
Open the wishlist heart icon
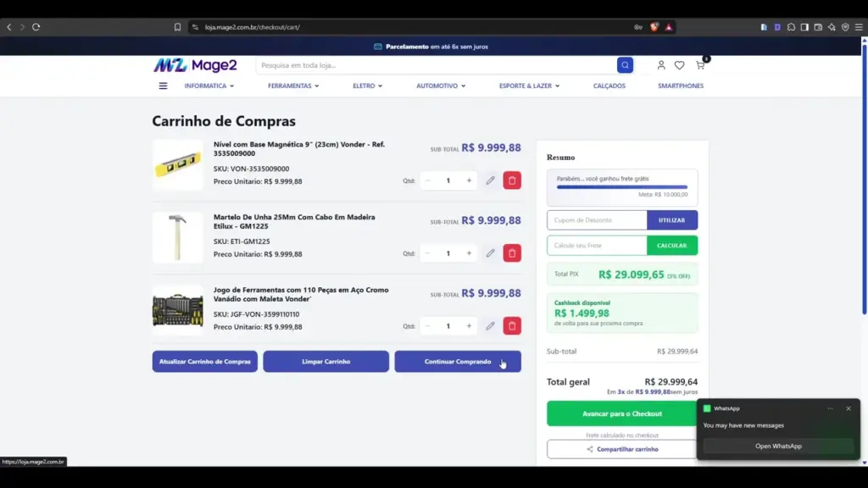pos(679,65)
